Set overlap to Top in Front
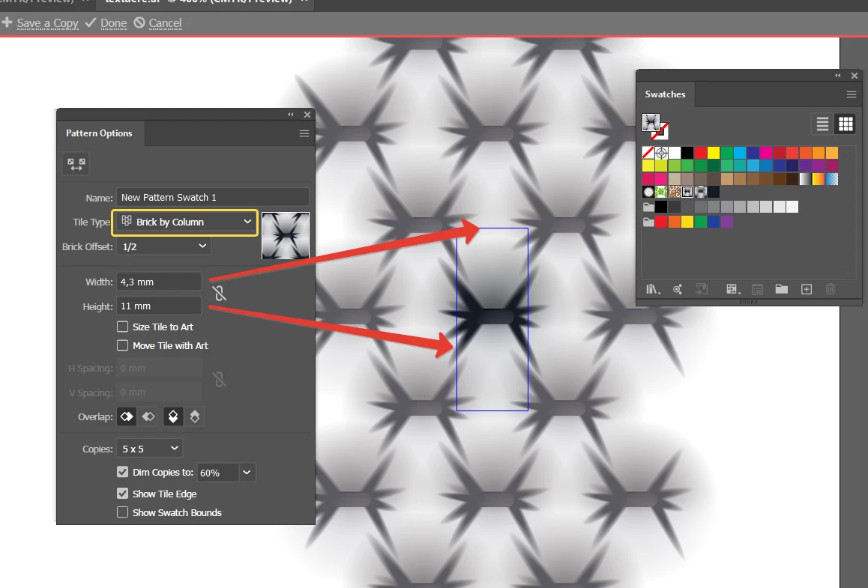Screen dimensions: 868x588 click(x=172, y=416)
